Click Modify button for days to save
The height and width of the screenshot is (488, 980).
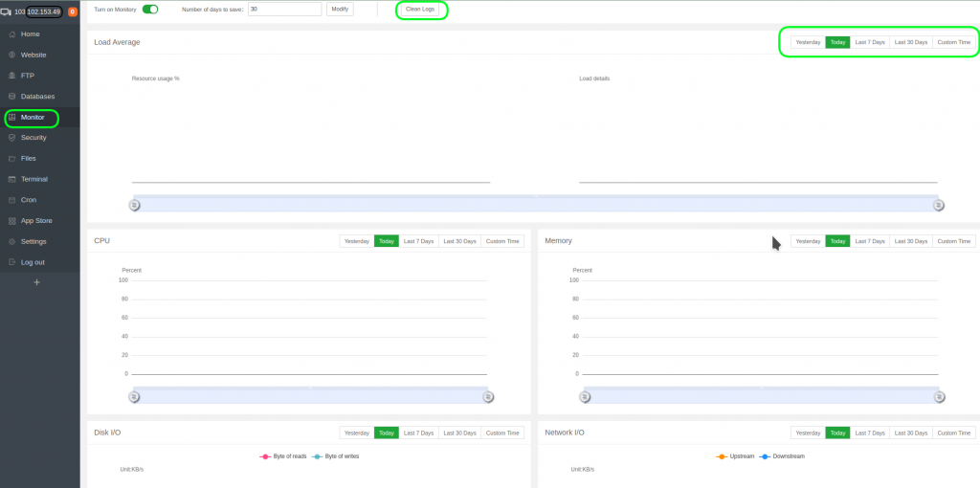click(340, 9)
